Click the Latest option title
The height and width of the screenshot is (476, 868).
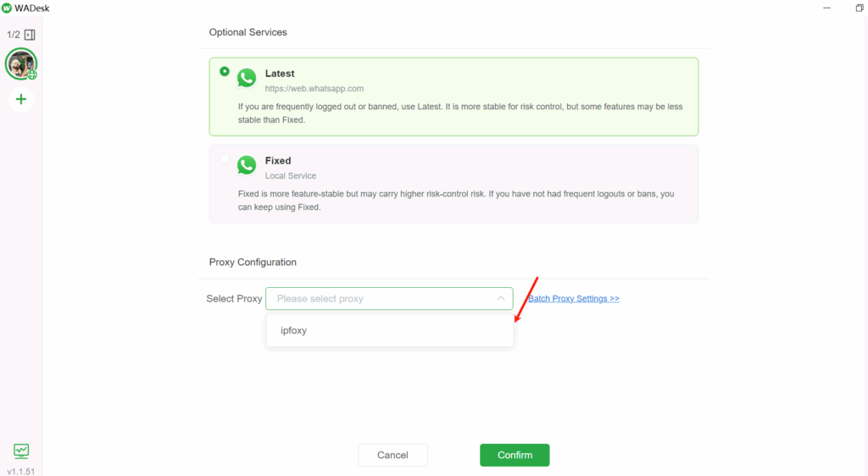tap(280, 74)
